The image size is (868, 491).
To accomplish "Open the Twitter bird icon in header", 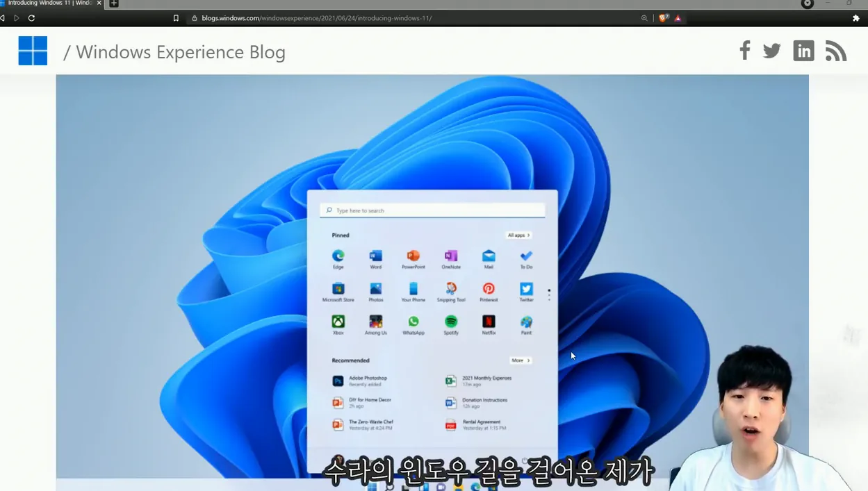I will [772, 51].
